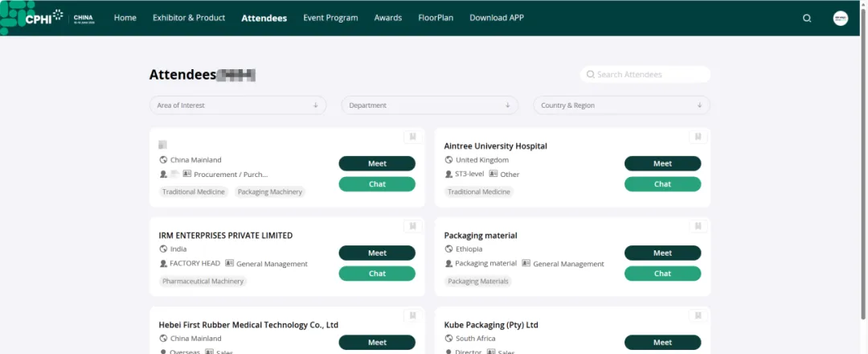Bookmark the Hebei First Rubber card
Viewport: 868px width, 354px height.
pos(412,315)
